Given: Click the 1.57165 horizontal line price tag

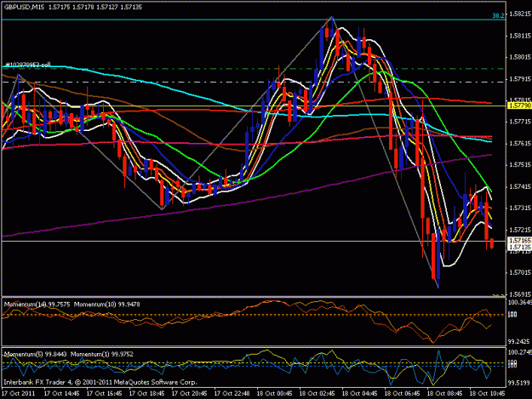Looking at the screenshot, I should (x=519, y=241).
